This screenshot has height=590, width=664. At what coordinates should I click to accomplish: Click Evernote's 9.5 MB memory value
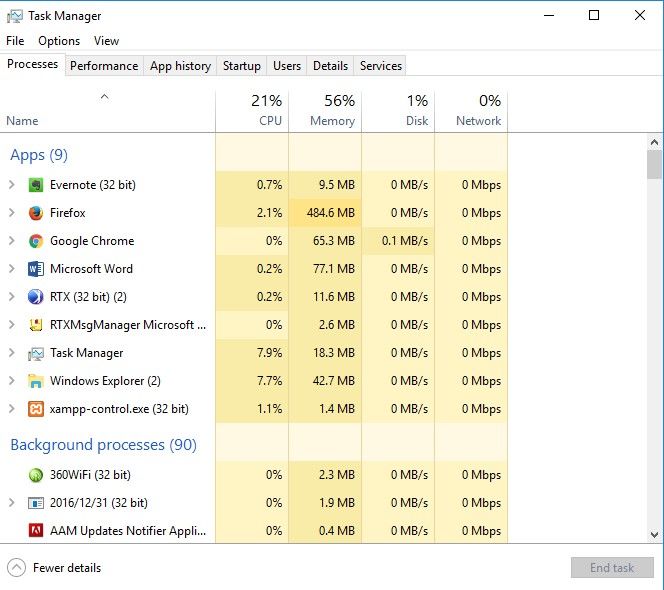(337, 185)
